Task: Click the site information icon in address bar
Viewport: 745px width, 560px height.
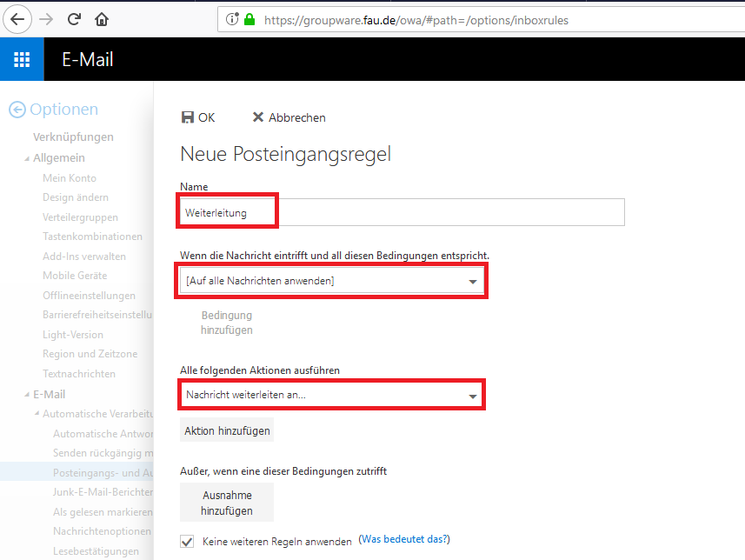Action: pos(232,19)
